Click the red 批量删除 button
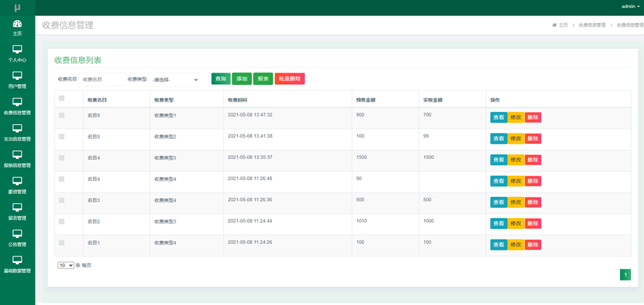Viewport: 644px width, 305px height. (289, 78)
